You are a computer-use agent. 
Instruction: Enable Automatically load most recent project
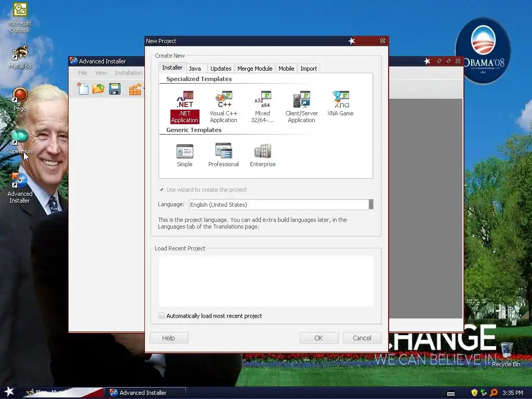tap(162, 315)
